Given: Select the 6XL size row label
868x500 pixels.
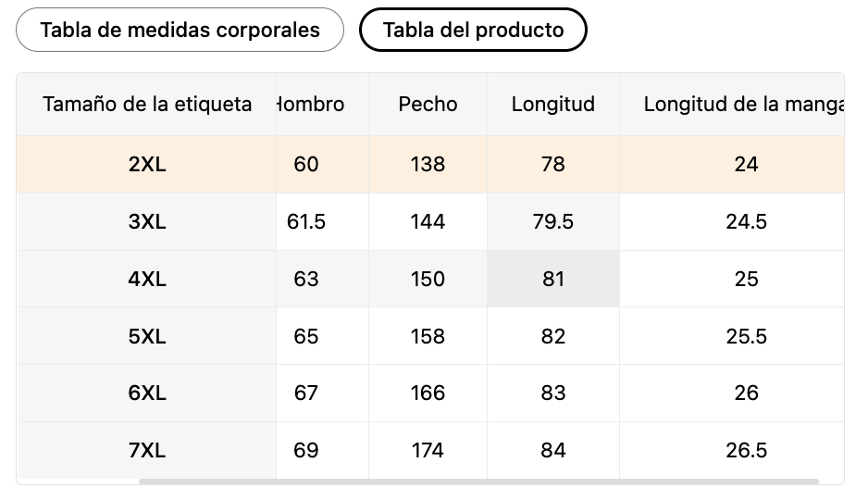Looking at the screenshot, I should click(x=147, y=394).
